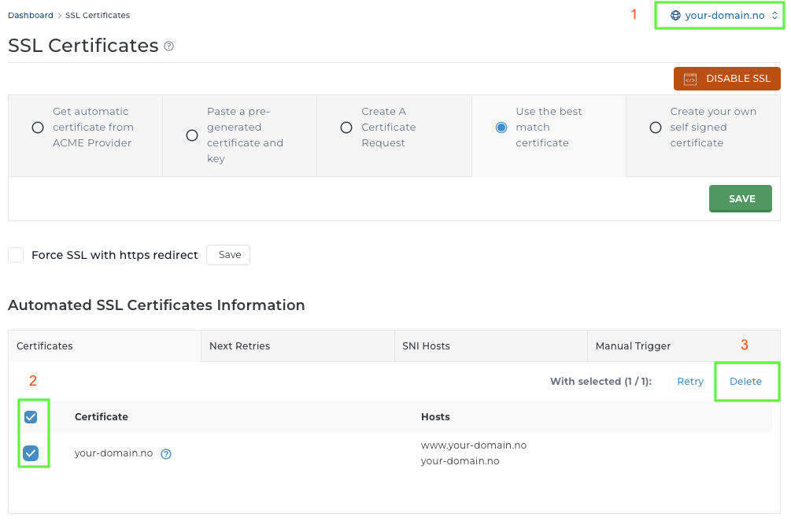Screen dimensions: 791x532
Task: Navigate to Dashboard via breadcrumb link
Action: click(31, 15)
